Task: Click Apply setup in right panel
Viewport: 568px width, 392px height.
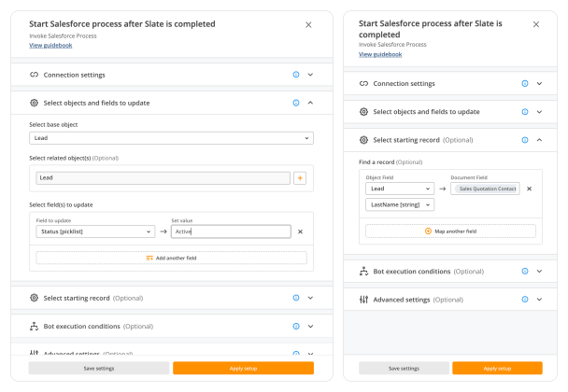Action: [497, 368]
